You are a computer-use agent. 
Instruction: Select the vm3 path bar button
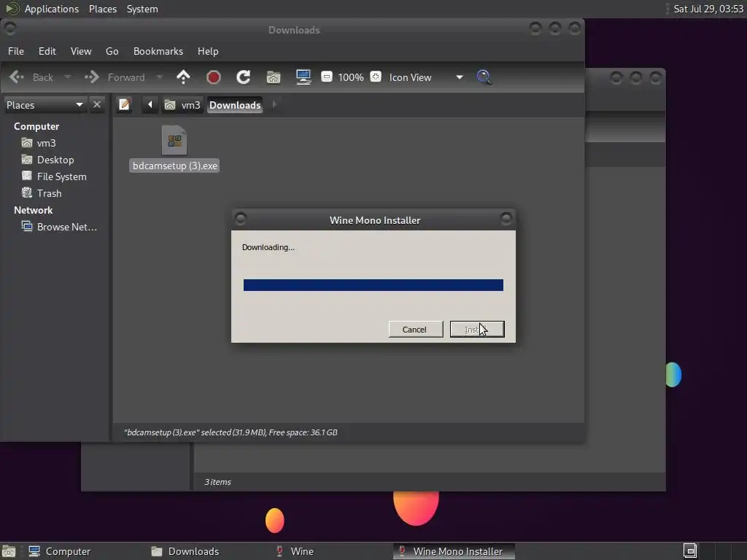(x=182, y=105)
